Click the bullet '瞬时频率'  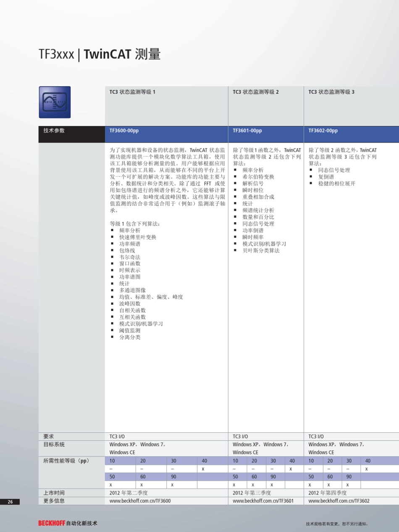click(x=253, y=237)
